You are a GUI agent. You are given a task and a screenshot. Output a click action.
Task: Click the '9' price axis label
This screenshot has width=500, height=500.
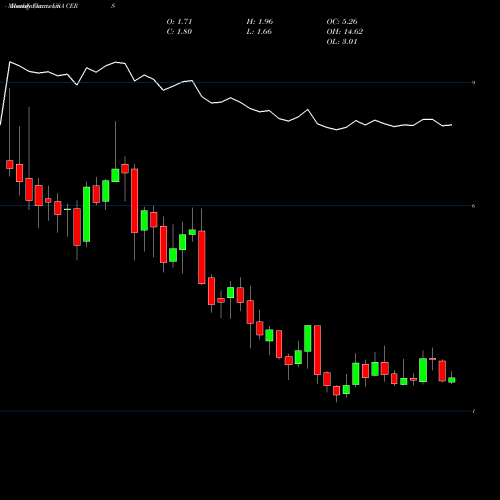[474, 83]
